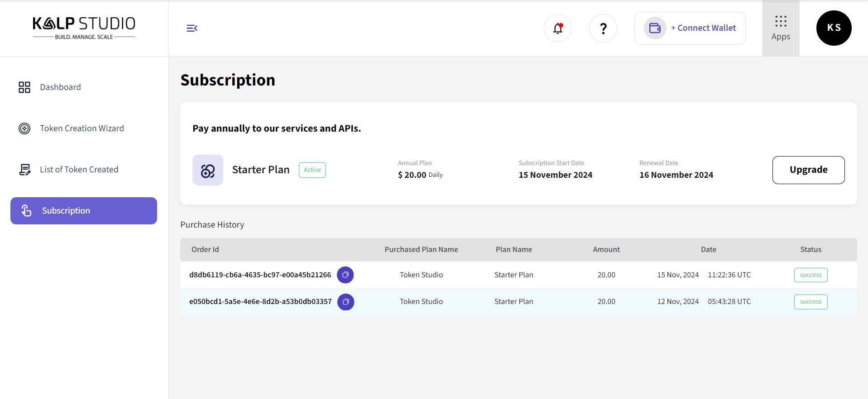Open the Apps grid launcher
Viewport: 868px width, 399px height.
click(781, 28)
